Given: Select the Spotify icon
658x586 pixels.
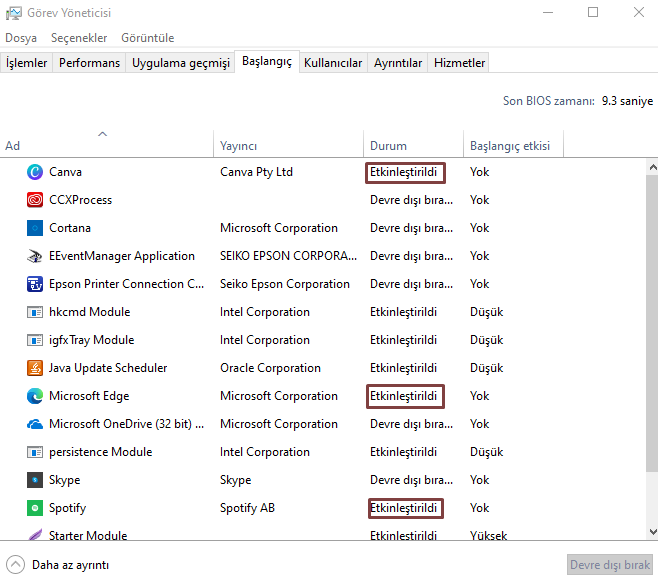Looking at the screenshot, I should coord(35,508).
